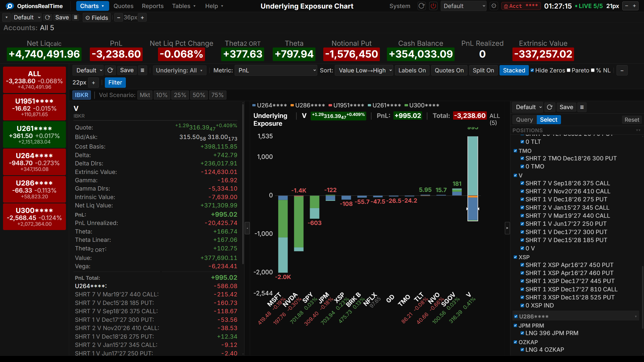Open the Quotes menu

pos(123,6)
